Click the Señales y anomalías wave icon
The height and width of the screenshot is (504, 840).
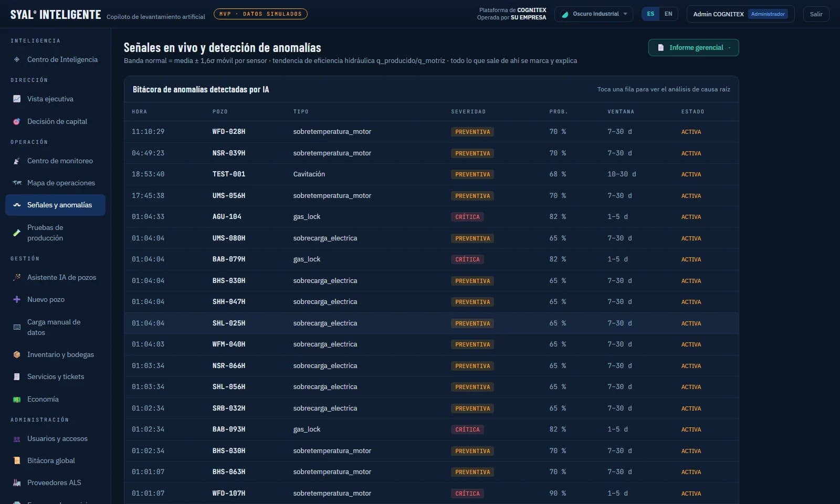point(17,205)
